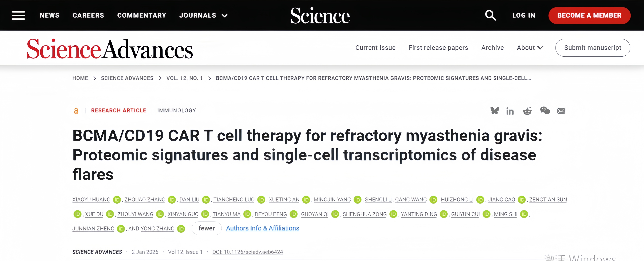
Task: Open Authors Info & Affiliations link
Action: tap(263, 228)
